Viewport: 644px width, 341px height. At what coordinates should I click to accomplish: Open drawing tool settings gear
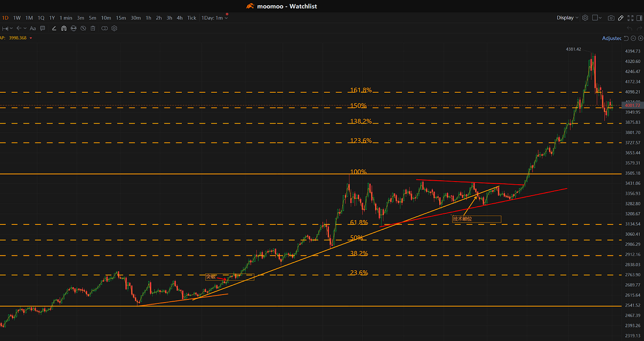114,28
